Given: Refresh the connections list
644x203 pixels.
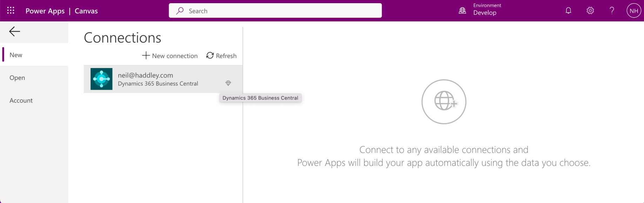Looking at the screenshot, I should (221, 56).
